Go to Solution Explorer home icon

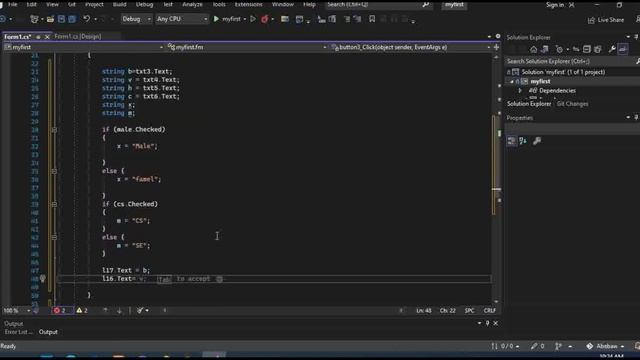pos(533,49)
